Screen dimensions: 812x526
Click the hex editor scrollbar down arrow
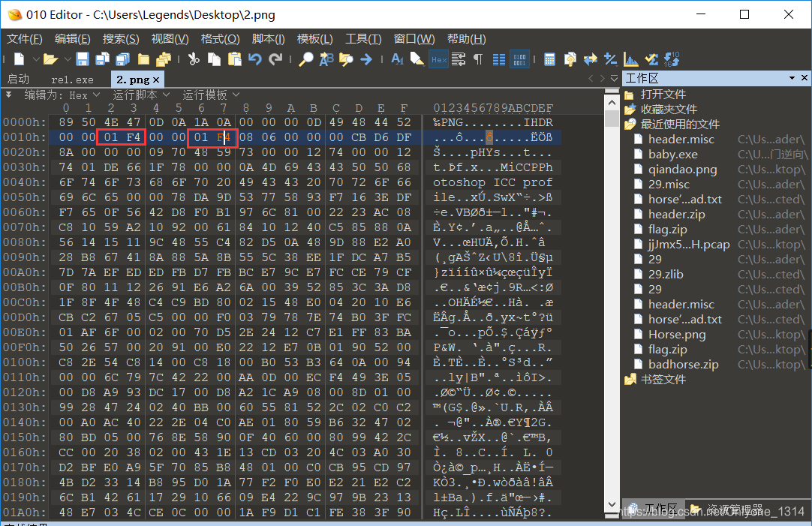tap(612, 504)
